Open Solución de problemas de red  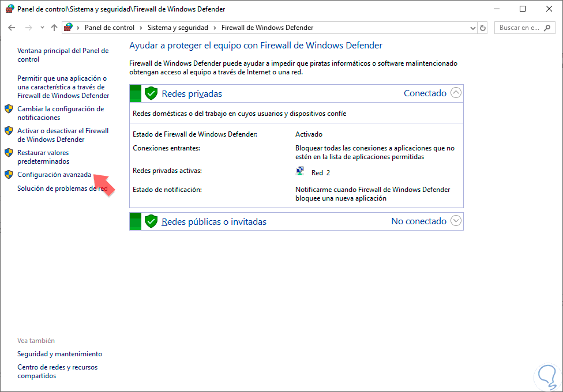tap(62, 189)
